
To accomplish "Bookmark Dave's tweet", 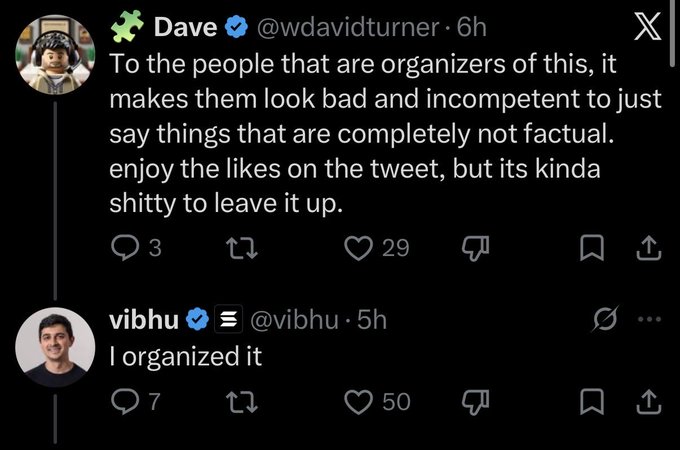I will (592, 248).
